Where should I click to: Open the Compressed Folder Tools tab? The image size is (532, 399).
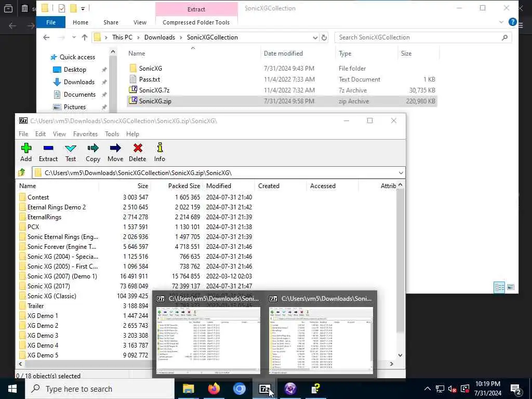pyautogui.click(x=196, y=22)
